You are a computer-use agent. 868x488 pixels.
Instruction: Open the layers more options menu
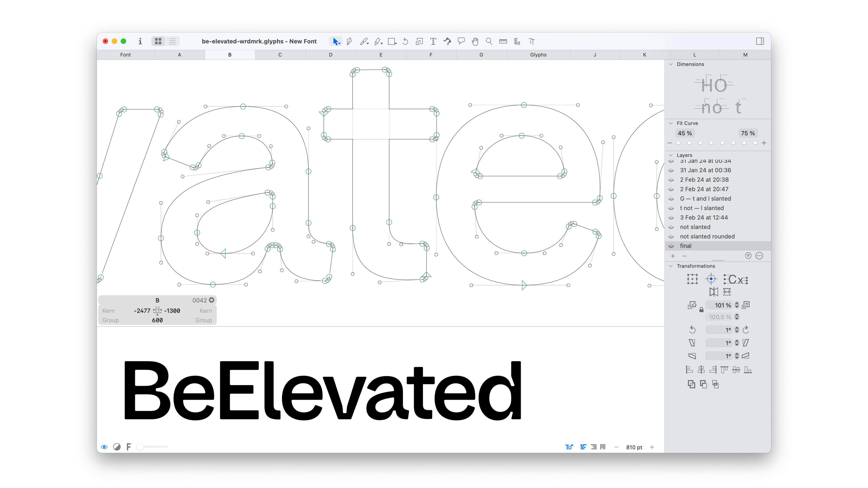(x=759, y=256)
